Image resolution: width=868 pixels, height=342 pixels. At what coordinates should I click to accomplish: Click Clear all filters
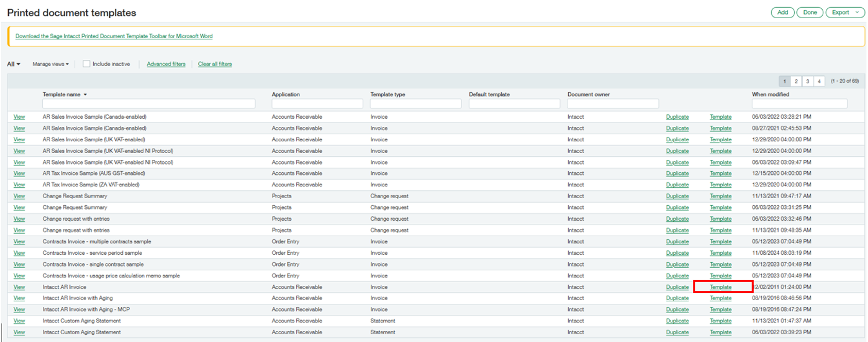click(215, 64)
